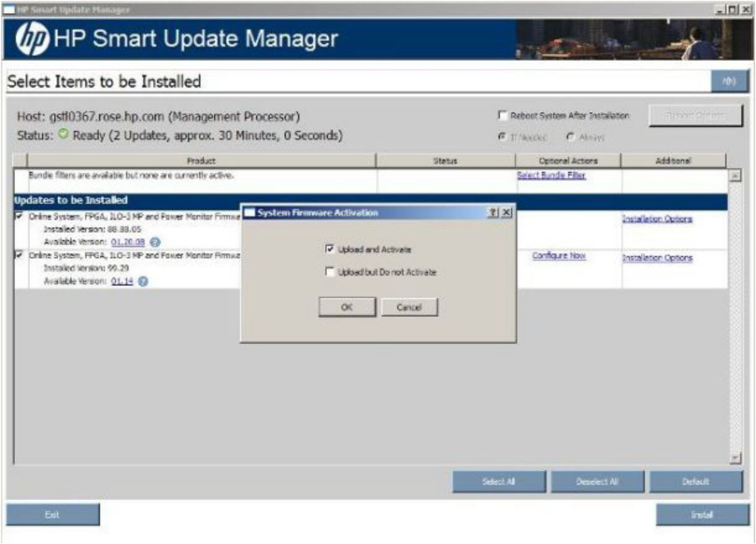Minimize the HP Smart Update Manager window

pyautogui.click(x=719, y=9)
